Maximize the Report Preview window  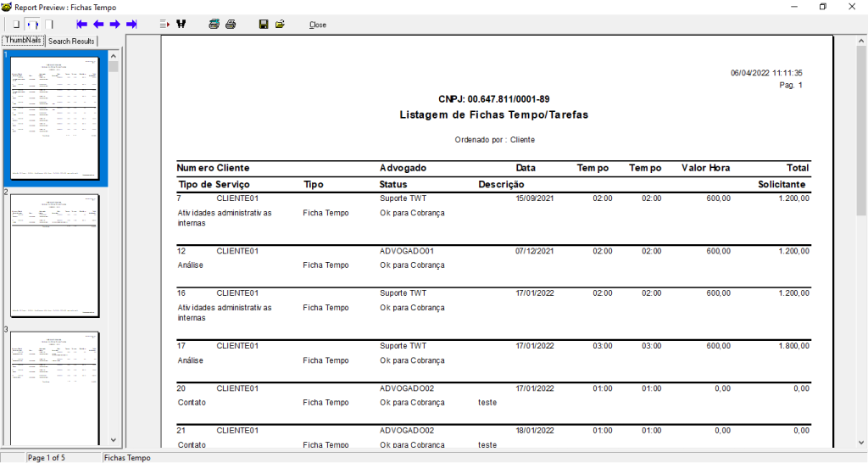(823, 7)
